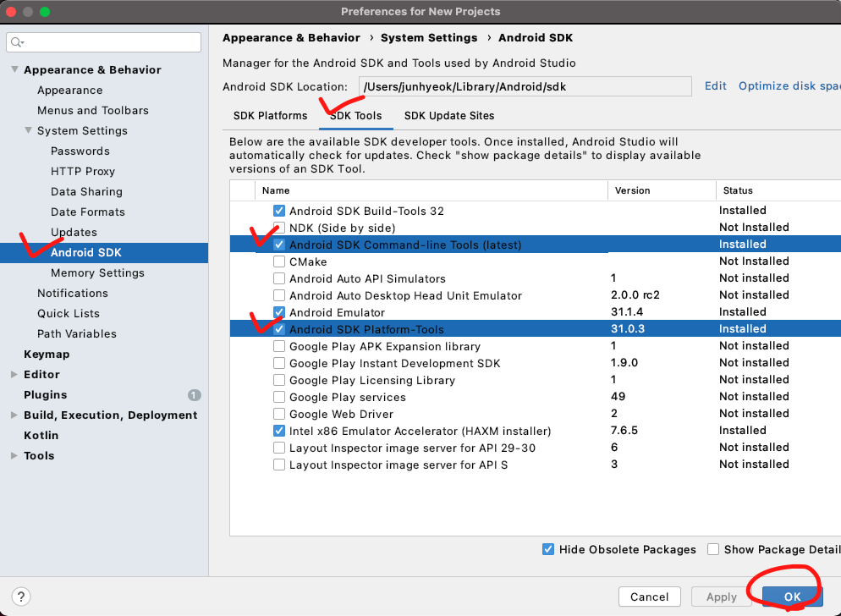
Task: Open the Plugins update count badge
Action: click(194, 395)
